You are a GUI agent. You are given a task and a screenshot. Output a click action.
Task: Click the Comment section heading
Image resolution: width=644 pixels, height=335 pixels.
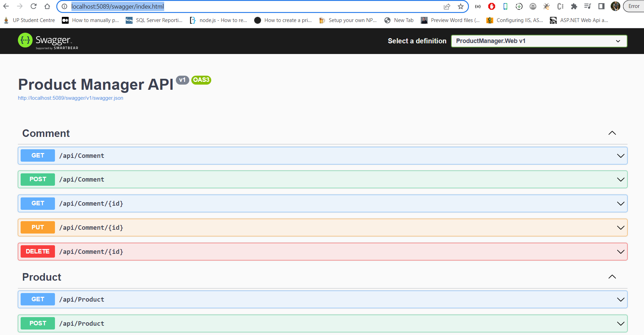pos(46,133)
